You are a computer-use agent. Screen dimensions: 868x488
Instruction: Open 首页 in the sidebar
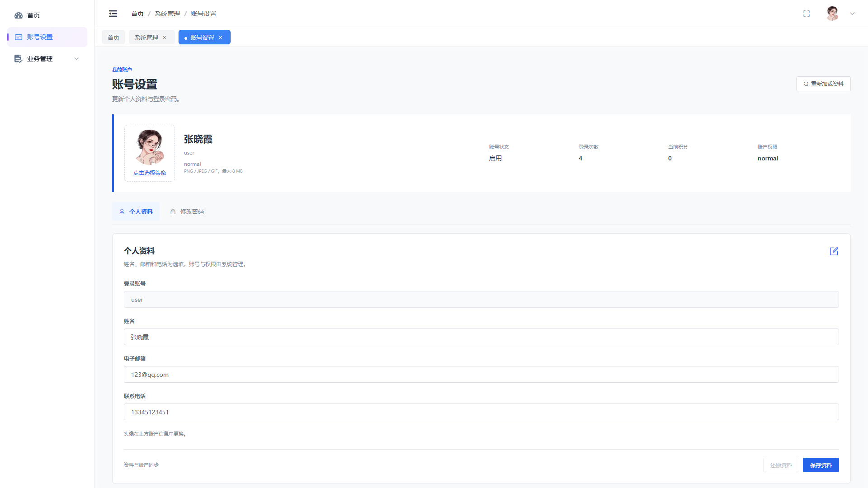(x=47, y=15)
